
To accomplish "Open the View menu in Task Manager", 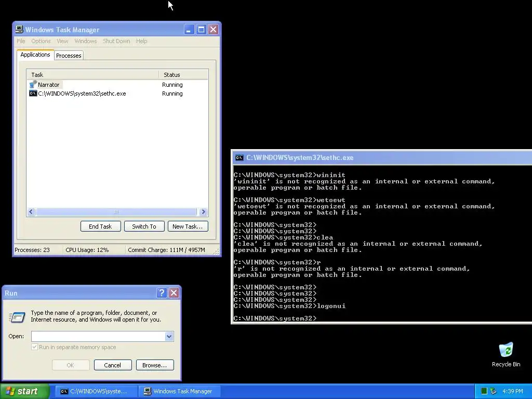I will pyautogui.click(x=62, y=41).
